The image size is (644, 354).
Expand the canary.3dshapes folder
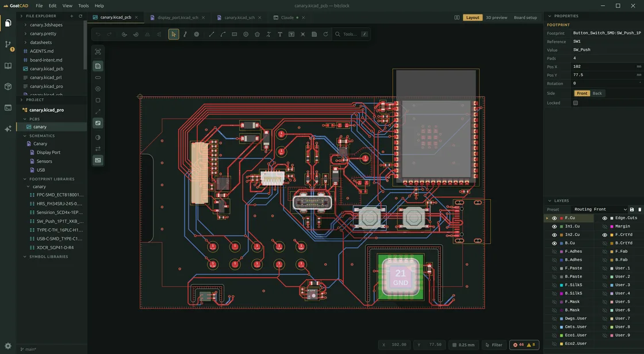[x=25, y=25]
